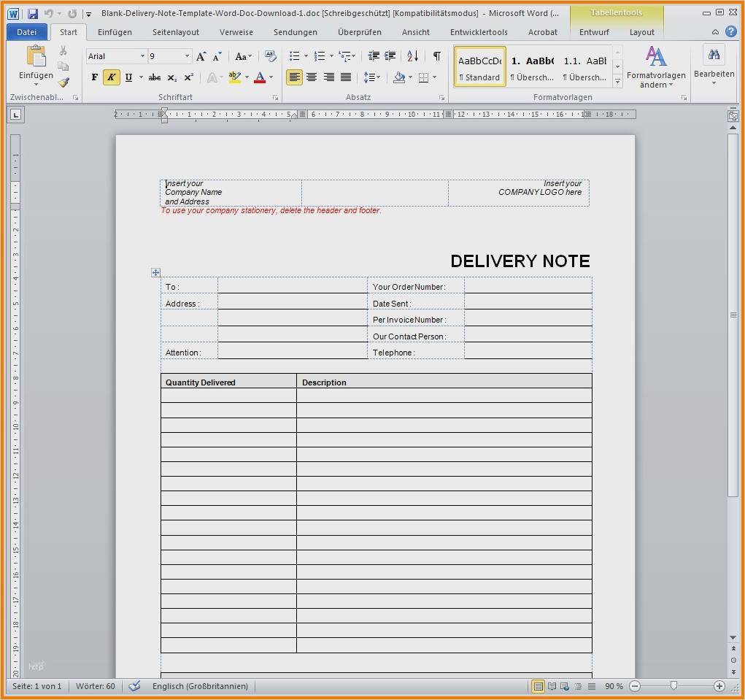Open the Datei file menu

click(x=27, y=32)
